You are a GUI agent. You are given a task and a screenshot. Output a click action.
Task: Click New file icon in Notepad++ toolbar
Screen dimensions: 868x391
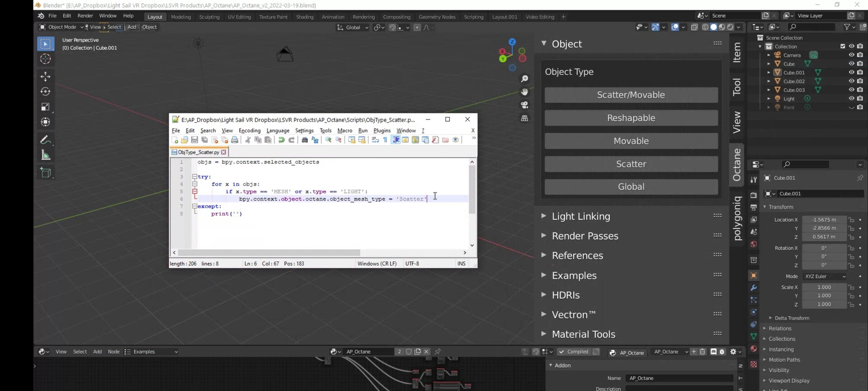pos(175,140)
